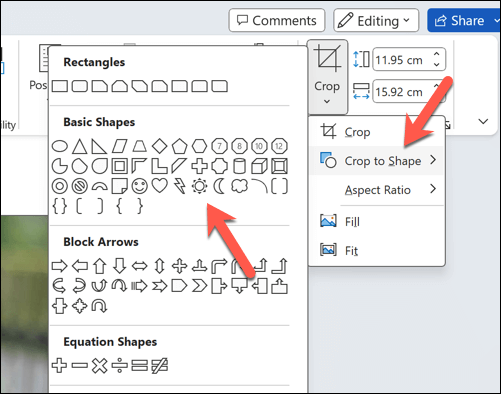The height and width of the screenshot is (394, 501).
Task: Select the sun shape
Action: [199, 186]
